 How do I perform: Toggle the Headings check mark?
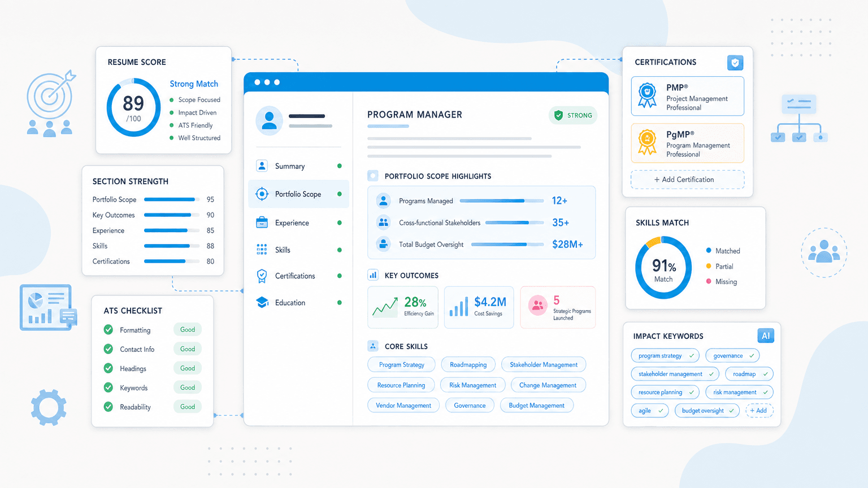(108, 368)
